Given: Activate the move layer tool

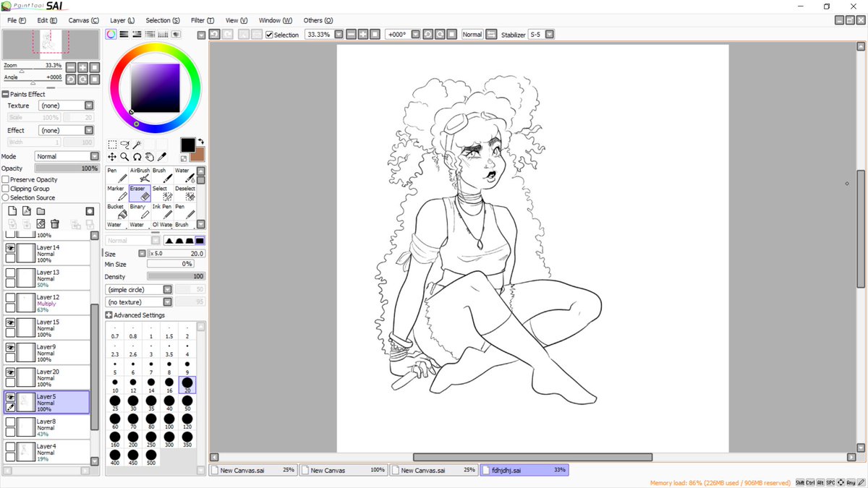Looking at the screenshot, I should point(112,157).
